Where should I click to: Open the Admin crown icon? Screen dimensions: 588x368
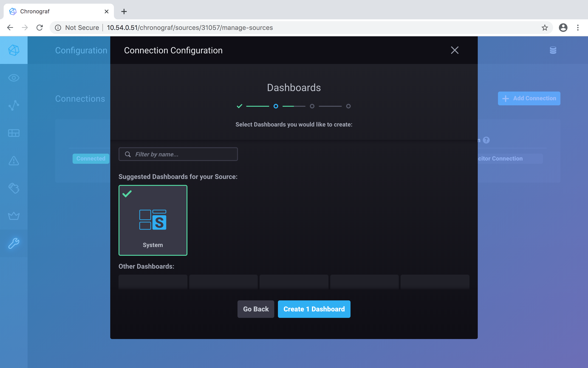[14, 216]
